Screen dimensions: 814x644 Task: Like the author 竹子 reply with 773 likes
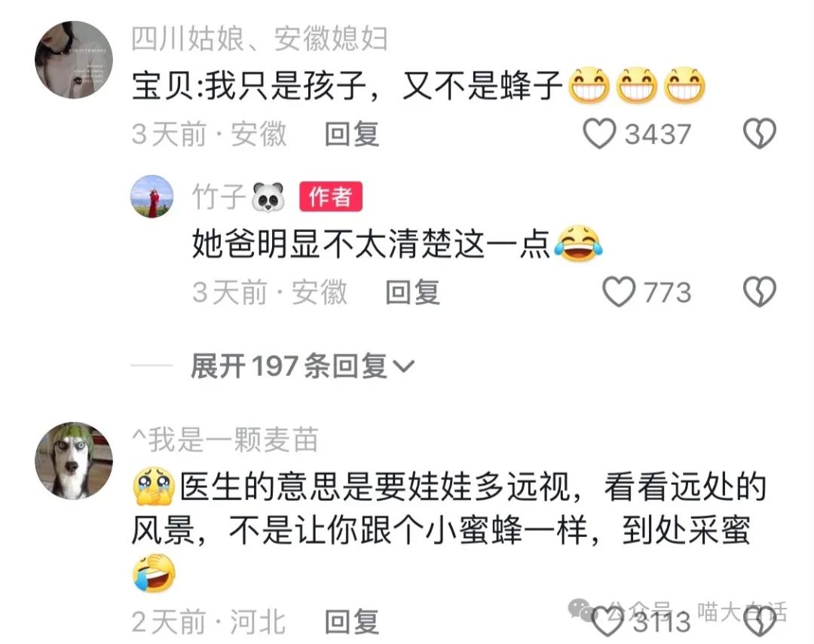point(618,291)
